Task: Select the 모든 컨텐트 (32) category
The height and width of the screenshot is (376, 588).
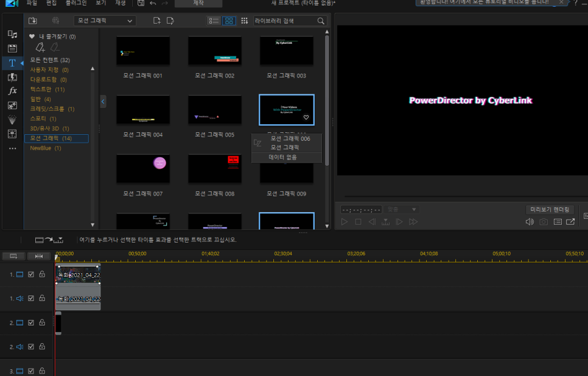Action: pos(50,60)
